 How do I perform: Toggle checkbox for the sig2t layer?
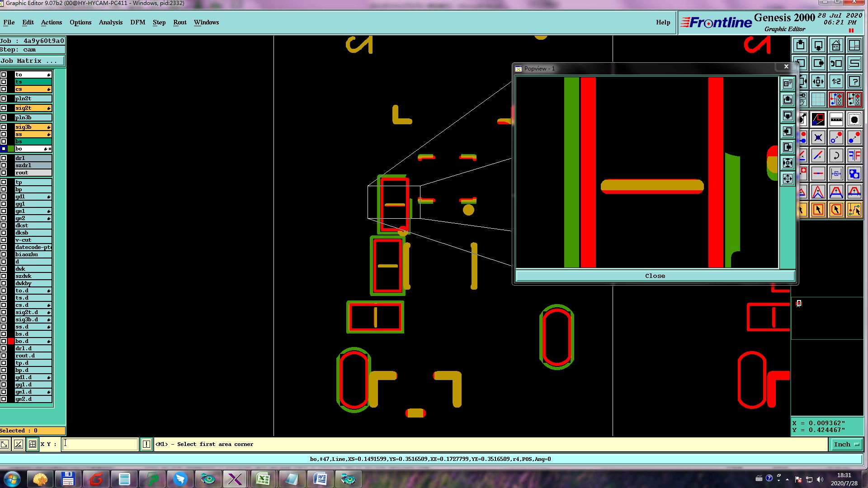(x=4, y=108)
